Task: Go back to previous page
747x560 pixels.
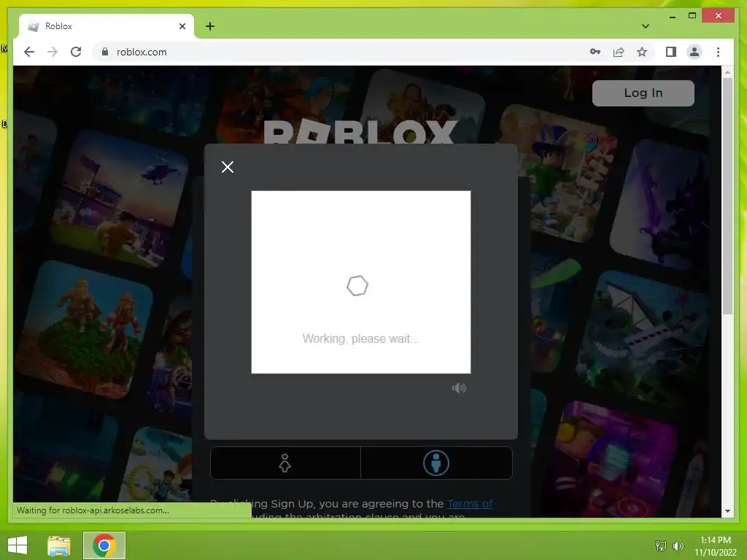Action: (x=29, y=52)
